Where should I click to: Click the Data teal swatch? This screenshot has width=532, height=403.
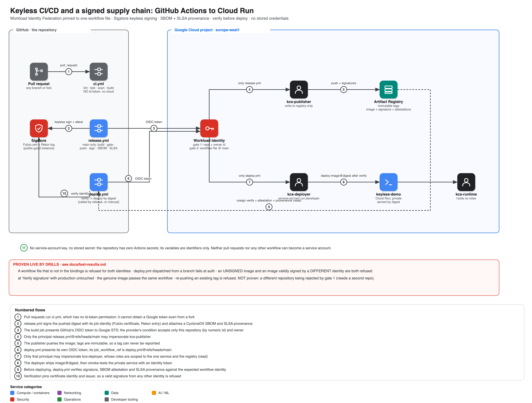pos(107,393)
